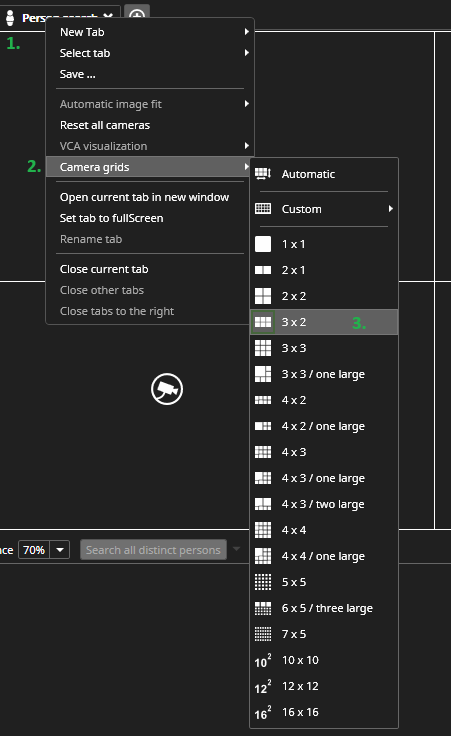Select the 3 x 3 / one large icon
The width and height of the screenshot is (451, 736).
pyautogui.click(x=263, y=374)
